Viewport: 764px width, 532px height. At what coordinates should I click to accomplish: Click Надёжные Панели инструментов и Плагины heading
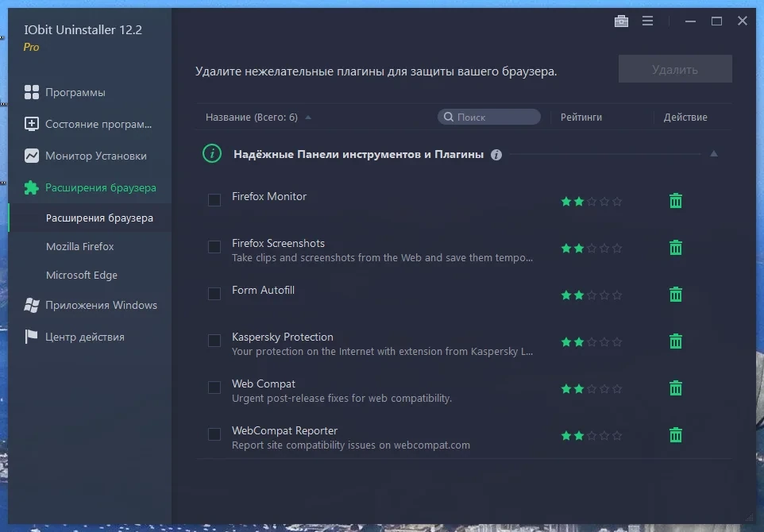click(358, 154)
